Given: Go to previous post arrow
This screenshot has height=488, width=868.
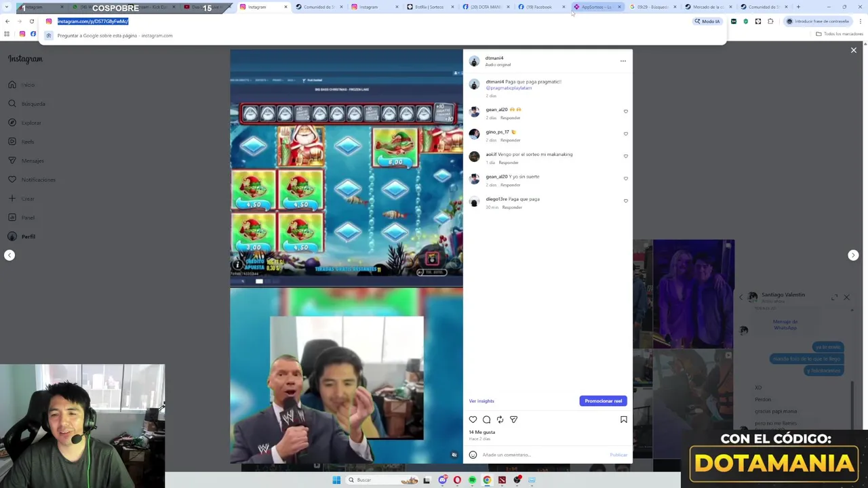Looking at the screenshot, I should [x=9, y=255].
